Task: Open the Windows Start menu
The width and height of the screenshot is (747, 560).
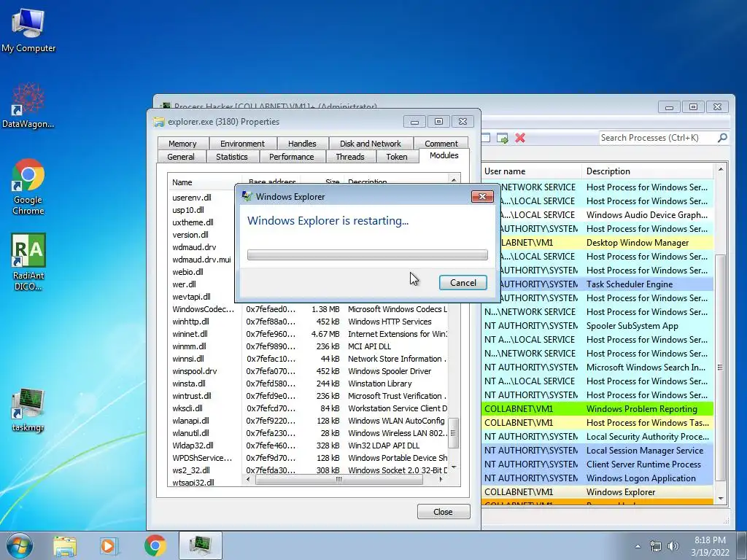Action: coord(20,545)
